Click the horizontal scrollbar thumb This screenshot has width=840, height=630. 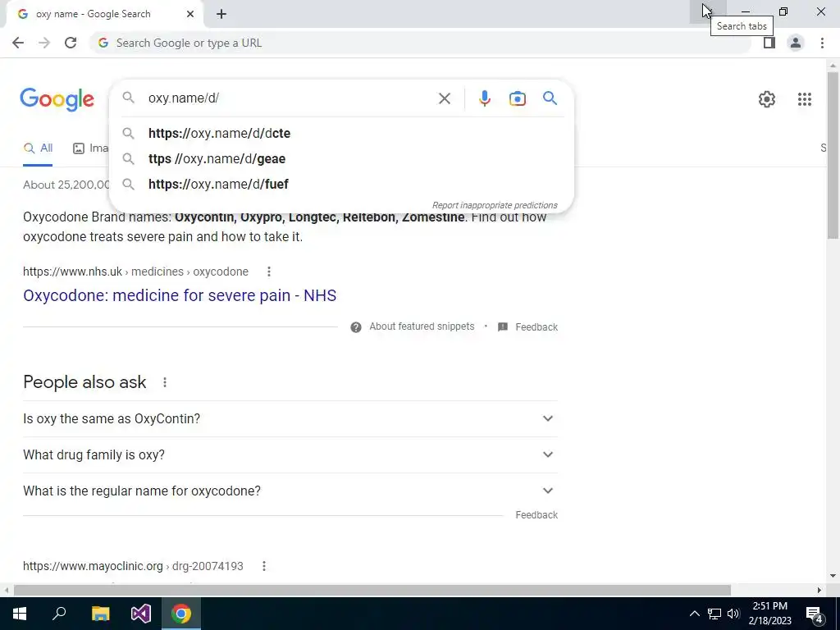tap(372, 590)
